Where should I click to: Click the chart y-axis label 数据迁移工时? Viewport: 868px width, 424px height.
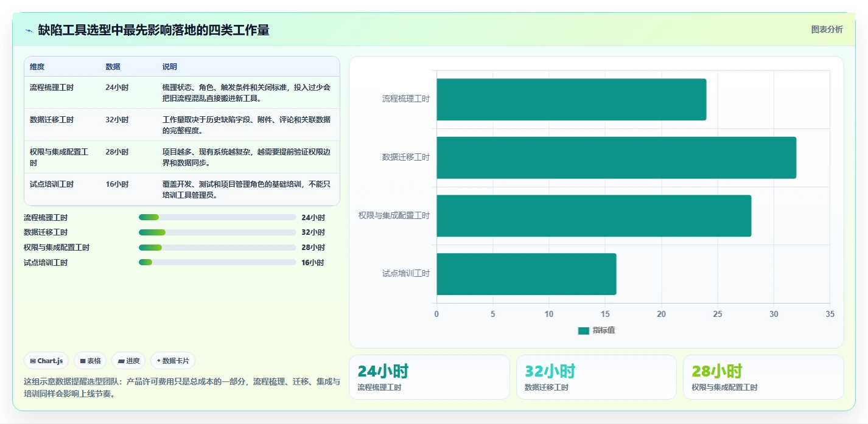coord(406,157)
